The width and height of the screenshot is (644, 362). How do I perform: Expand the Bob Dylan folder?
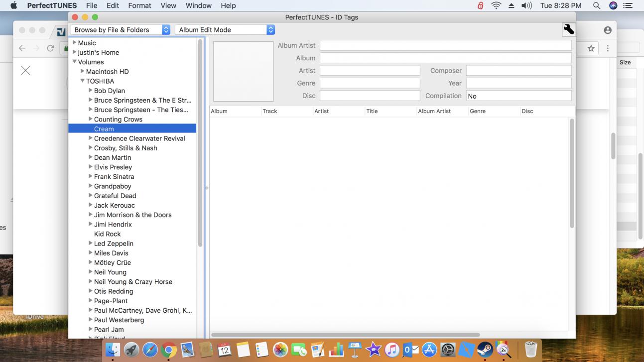[91, 91]
